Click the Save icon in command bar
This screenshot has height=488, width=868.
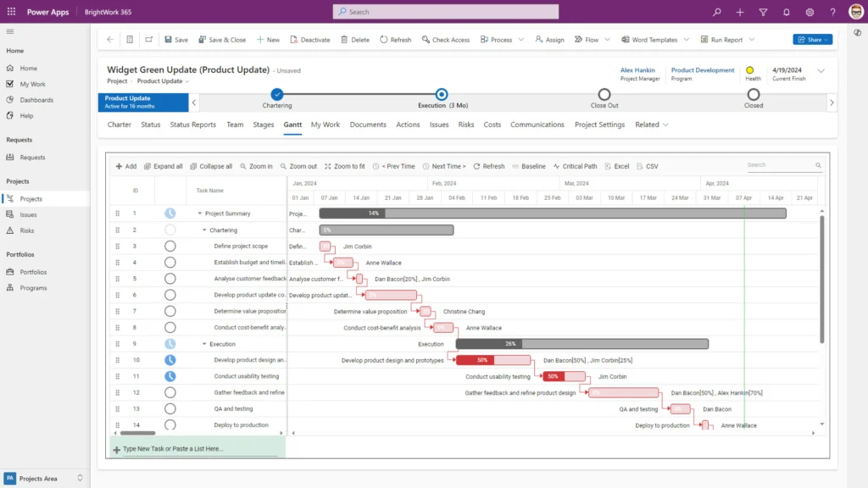pos(175,39)
